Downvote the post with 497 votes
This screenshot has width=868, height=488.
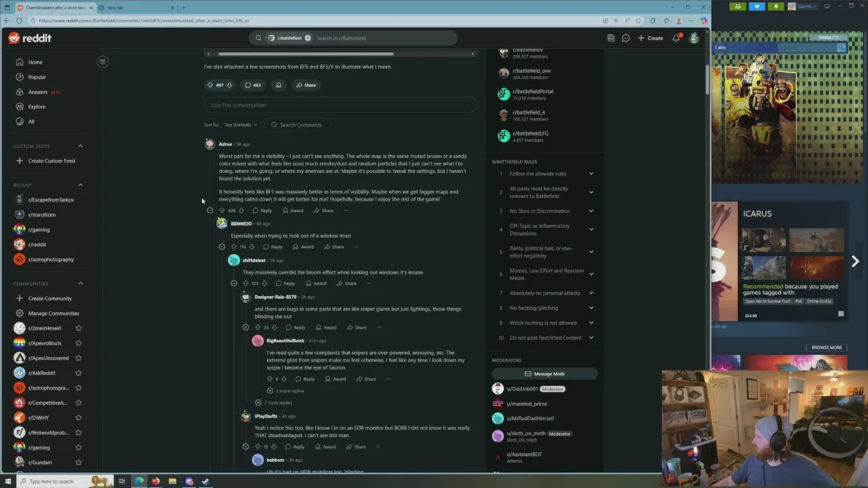(x=229, y=85)
